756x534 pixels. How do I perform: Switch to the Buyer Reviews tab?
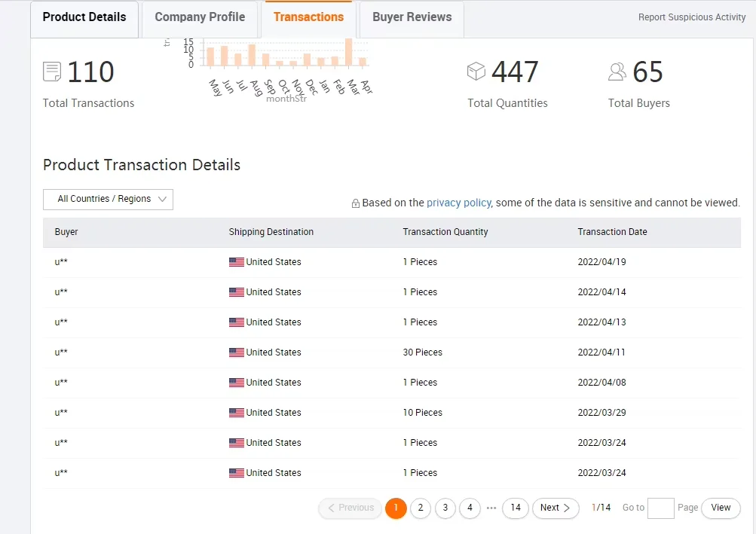click(x=412, y=17)
